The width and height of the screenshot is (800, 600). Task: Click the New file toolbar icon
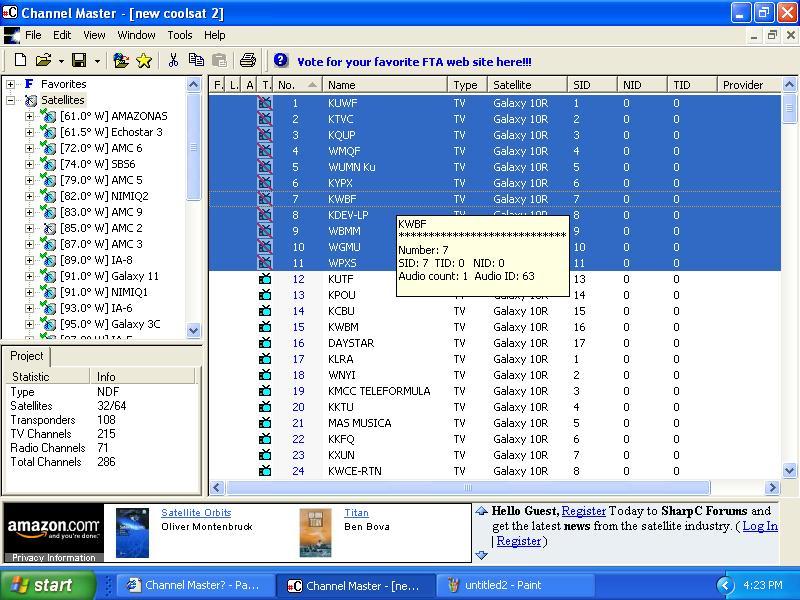point(20,60)
